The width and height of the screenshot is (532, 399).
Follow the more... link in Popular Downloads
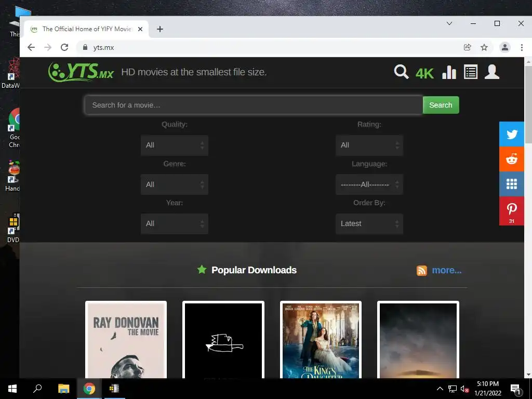(446, 270)
